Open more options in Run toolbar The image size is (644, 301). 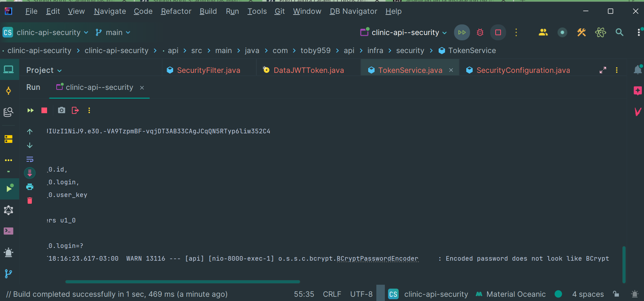pos(89,110)
